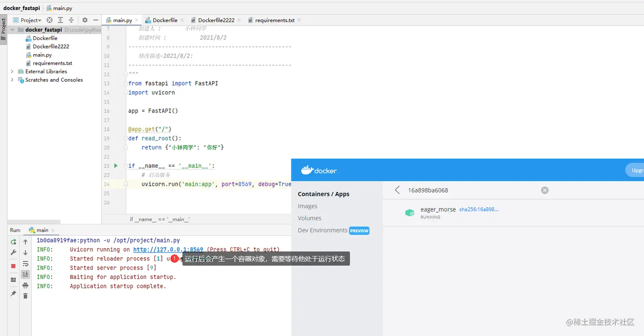Click Collapse All in Project panel toolbar
This screenshot has width=644, height=336.
pos(72,20)
